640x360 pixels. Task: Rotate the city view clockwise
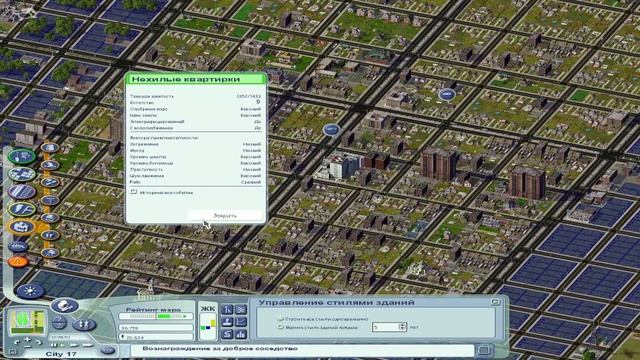point(38,342)
